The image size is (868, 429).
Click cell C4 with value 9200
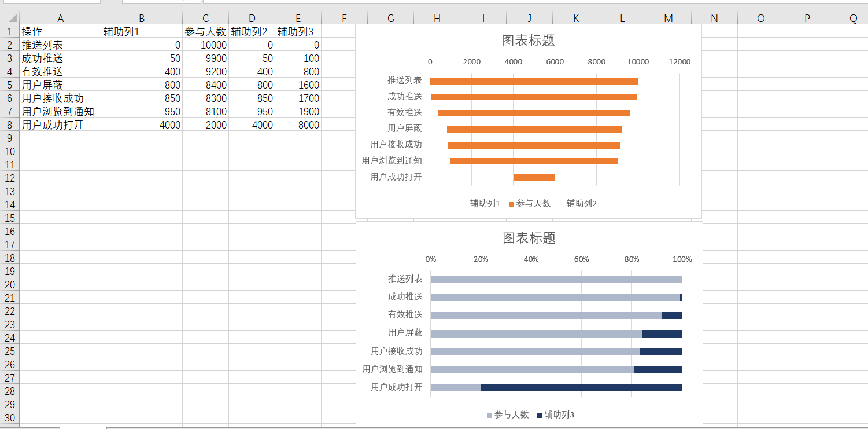205,71
